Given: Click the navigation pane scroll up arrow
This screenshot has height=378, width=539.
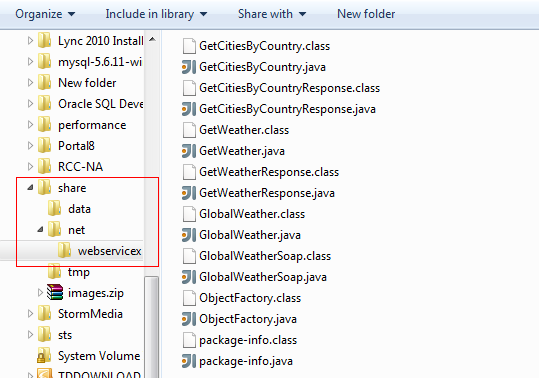Looking at the screenshot, I should click(152, 40).
